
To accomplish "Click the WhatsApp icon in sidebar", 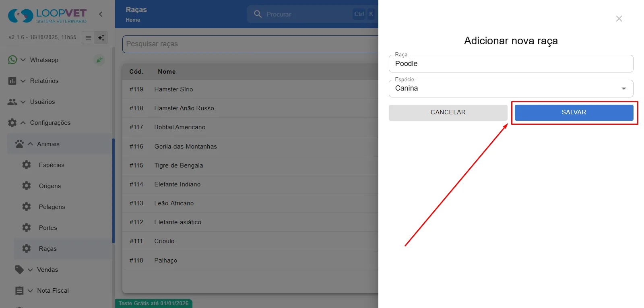I will point(12,60).
